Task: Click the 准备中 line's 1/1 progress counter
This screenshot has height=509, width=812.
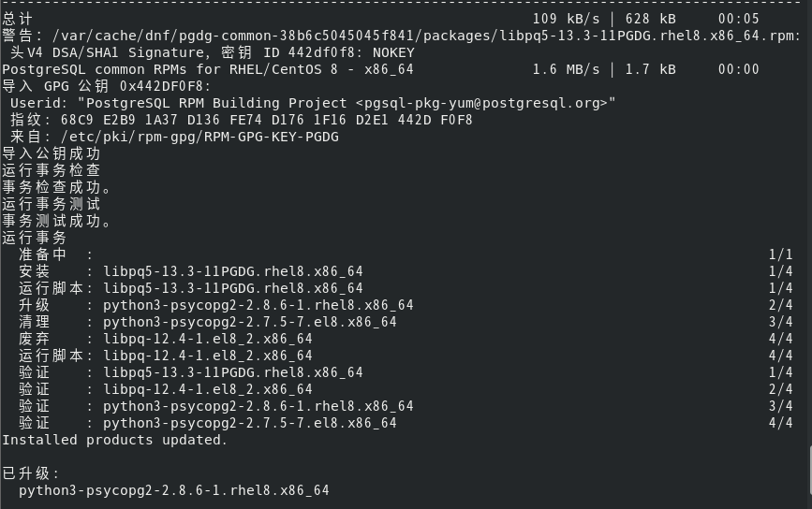Action: (780, 254)
